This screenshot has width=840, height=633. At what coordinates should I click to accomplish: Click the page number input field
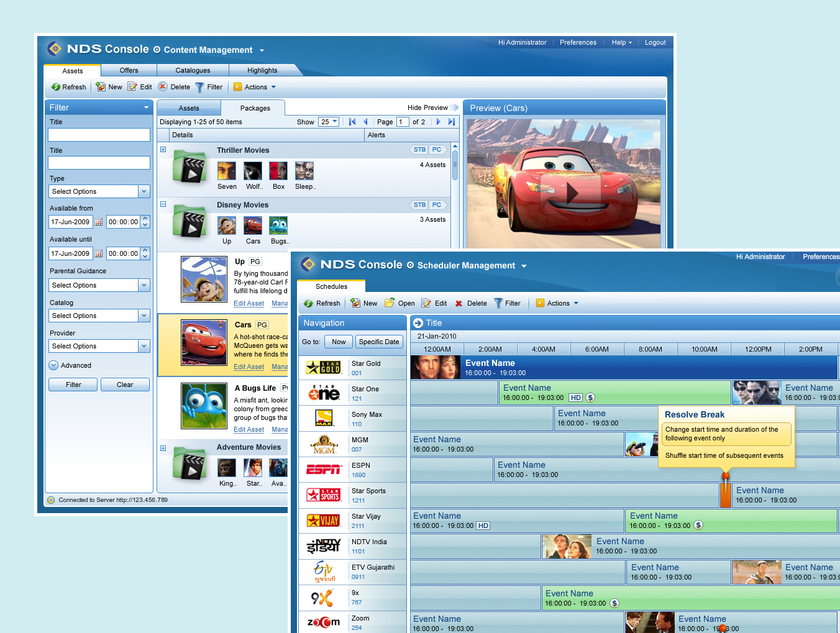403,122
